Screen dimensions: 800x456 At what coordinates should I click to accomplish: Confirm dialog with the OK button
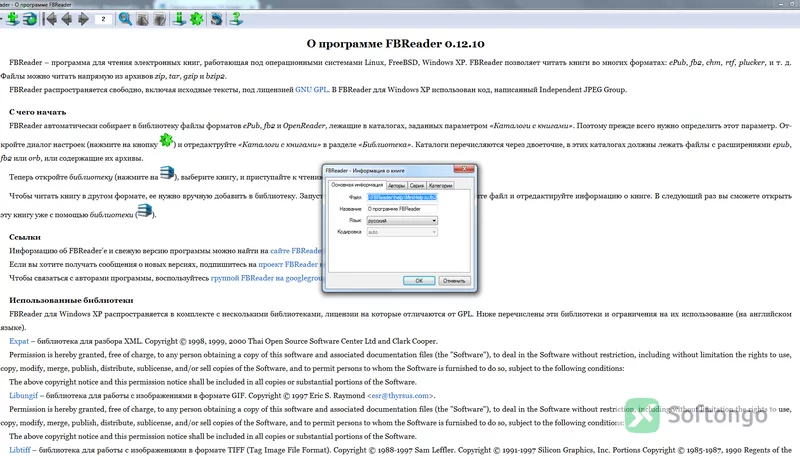point(419,281)
